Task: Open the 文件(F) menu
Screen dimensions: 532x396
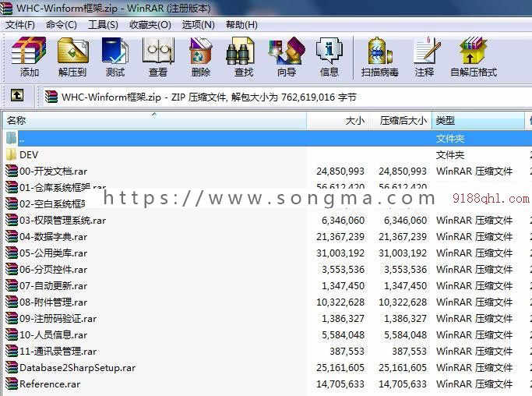Action: [x=20, y=25]
